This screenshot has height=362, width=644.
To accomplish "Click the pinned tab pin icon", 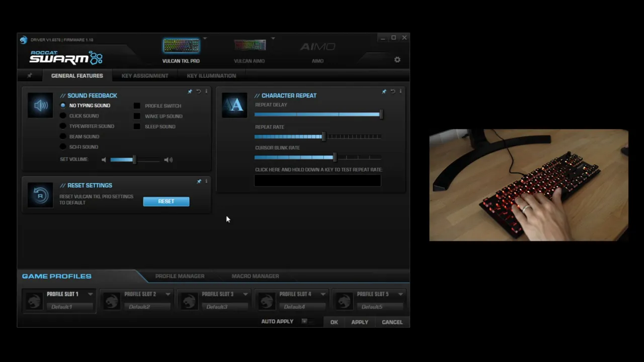I will [29, 76].
